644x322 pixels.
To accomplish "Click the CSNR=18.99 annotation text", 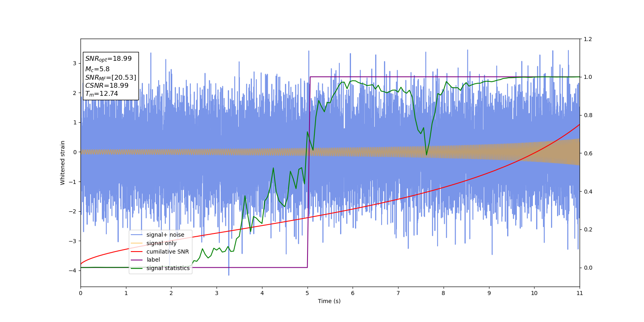I will pos(107,85).
